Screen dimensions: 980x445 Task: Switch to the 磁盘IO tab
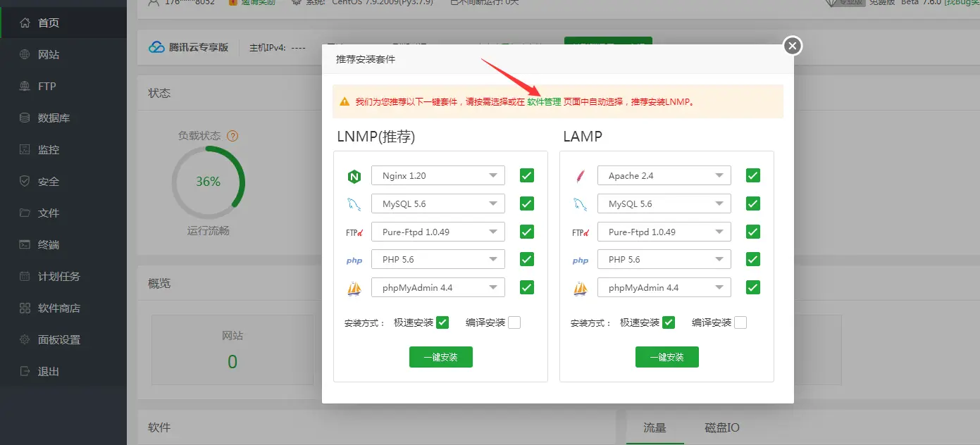tap(722, 428)
